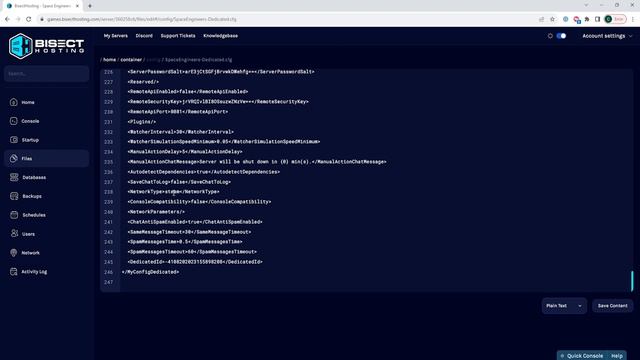Open the tab search chevron
640x360 pixels.
pos(586,5)
